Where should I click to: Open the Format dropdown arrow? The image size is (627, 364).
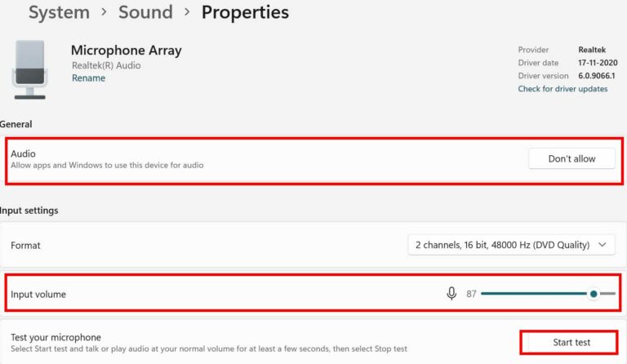click(x=603, y=245)
